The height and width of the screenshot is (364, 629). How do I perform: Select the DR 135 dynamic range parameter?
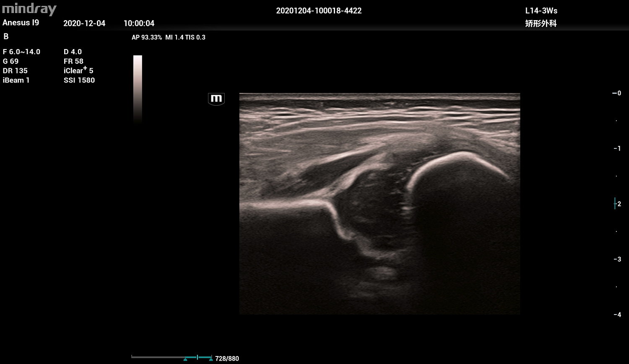click(x=15, y=70)
